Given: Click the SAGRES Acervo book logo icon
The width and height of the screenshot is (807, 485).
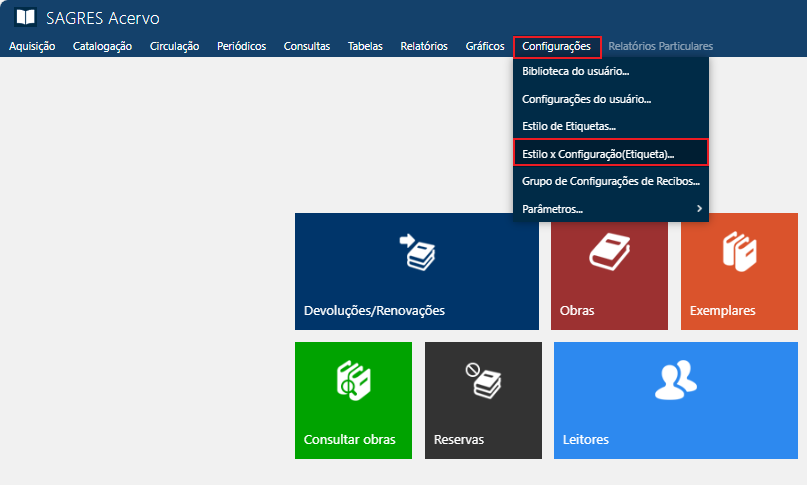Looking at the screenshot, I should point(25,18).
